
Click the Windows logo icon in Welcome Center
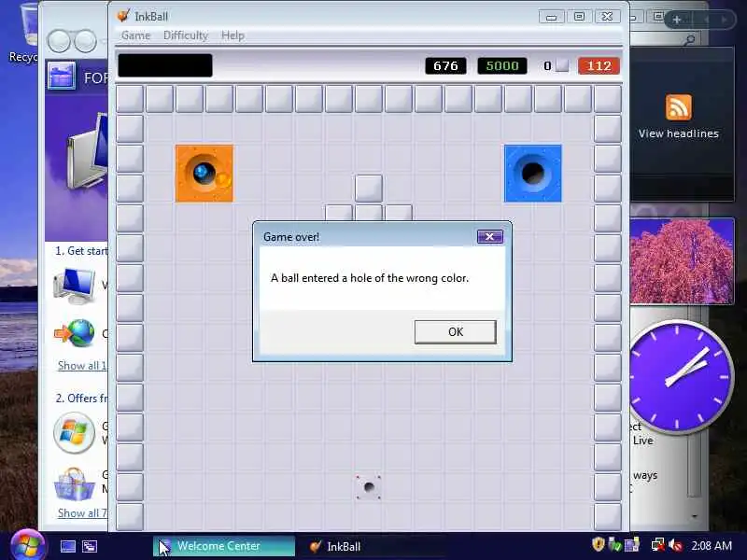pyautogui.click(x=75, y=433)
